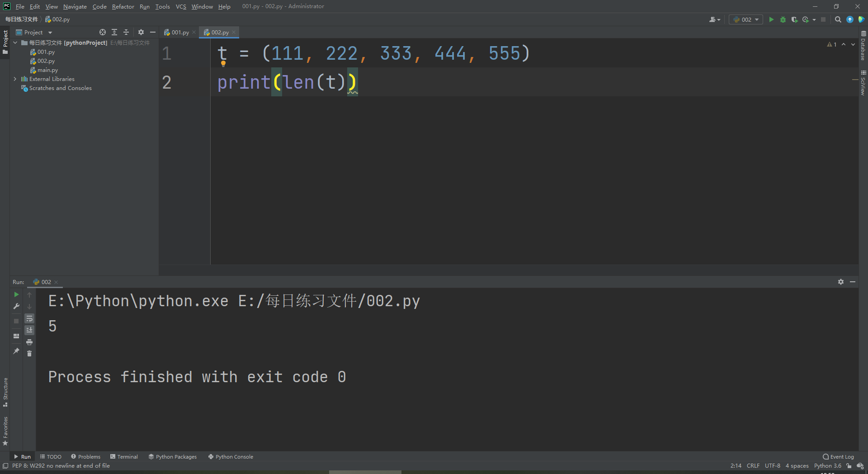The height and width of the screenshot is (474, 868).
Task: Click the intention lightbulb on line 1
Action: point(223,64)
